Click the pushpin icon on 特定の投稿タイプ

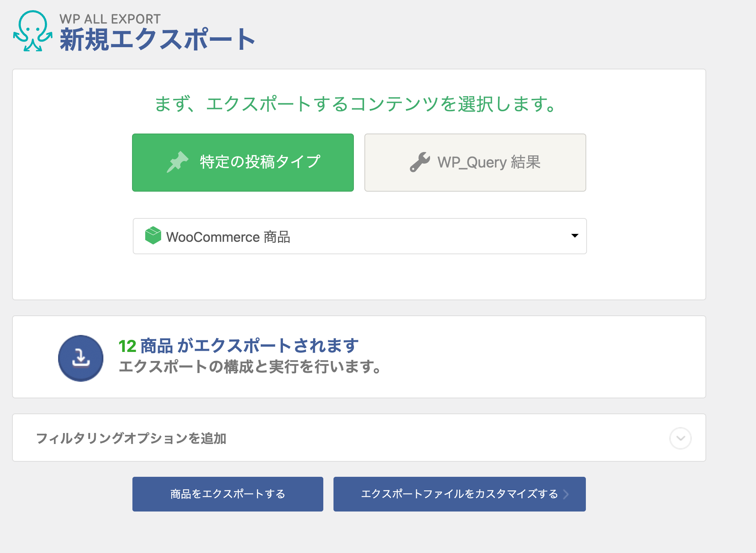[177, 162]
